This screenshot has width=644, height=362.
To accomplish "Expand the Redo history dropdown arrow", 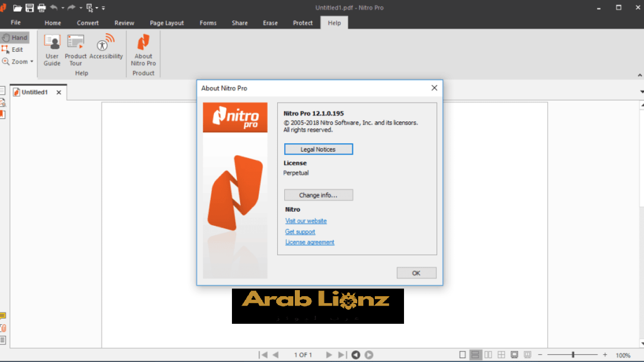I will tap(80, 8).
